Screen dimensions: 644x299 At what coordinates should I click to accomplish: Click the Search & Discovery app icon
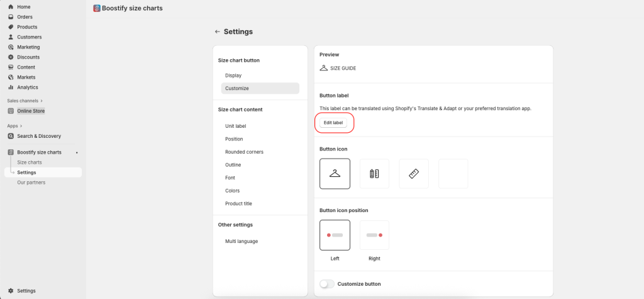11,136
